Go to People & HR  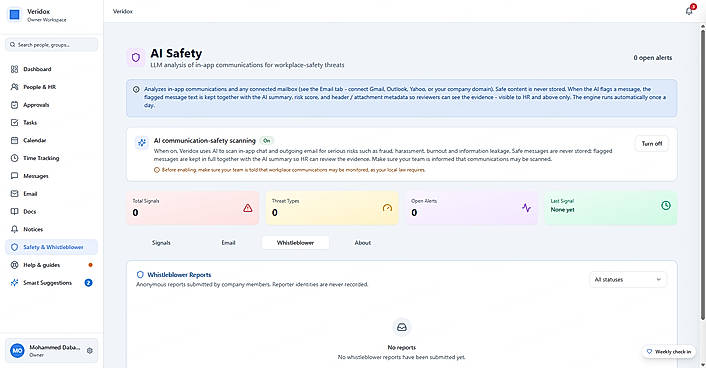(51, 87)
